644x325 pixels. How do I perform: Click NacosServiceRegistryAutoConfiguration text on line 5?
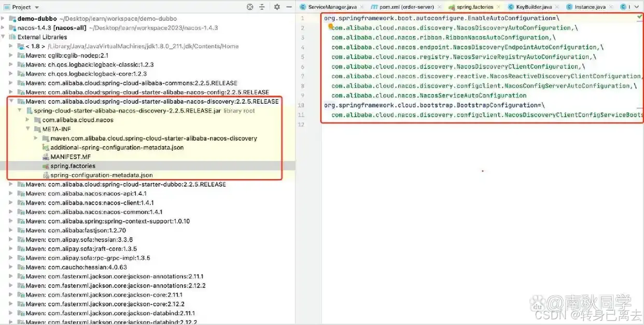coord(522,57)
